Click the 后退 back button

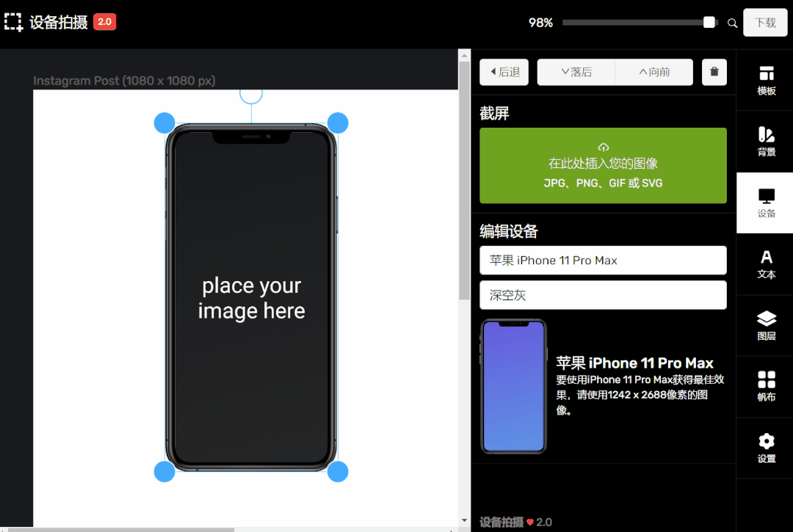pyautogui.click(x=504, y=72)
